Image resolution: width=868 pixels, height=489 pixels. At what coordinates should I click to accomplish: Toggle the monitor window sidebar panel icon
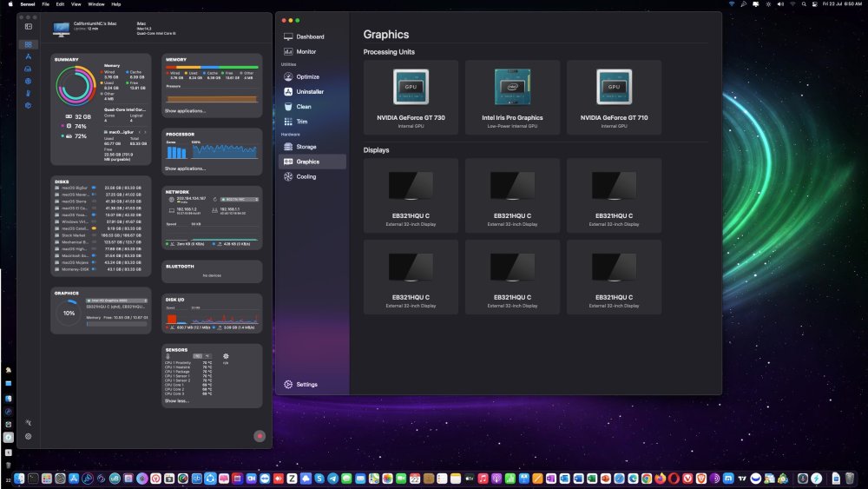point(29,27)
